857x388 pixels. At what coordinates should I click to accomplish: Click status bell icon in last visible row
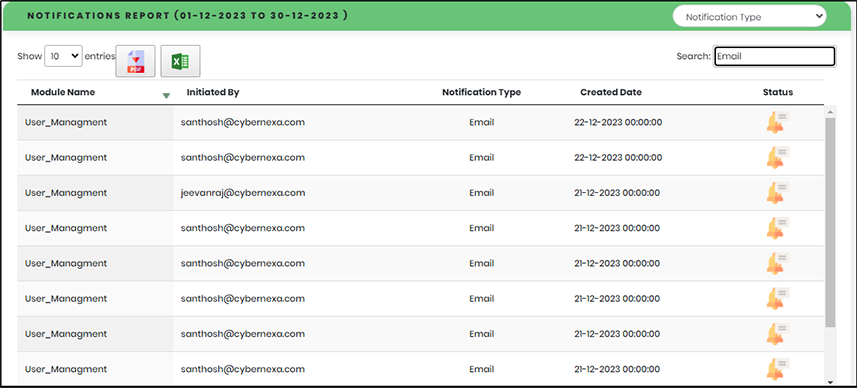coord(777,369)
